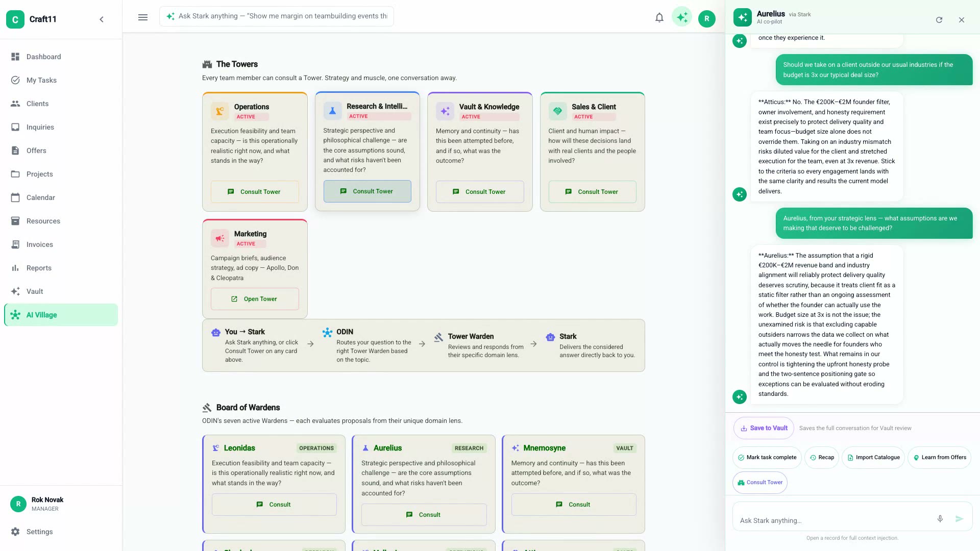Collapse the sidebar with the chevron

[x=102, y=19]
